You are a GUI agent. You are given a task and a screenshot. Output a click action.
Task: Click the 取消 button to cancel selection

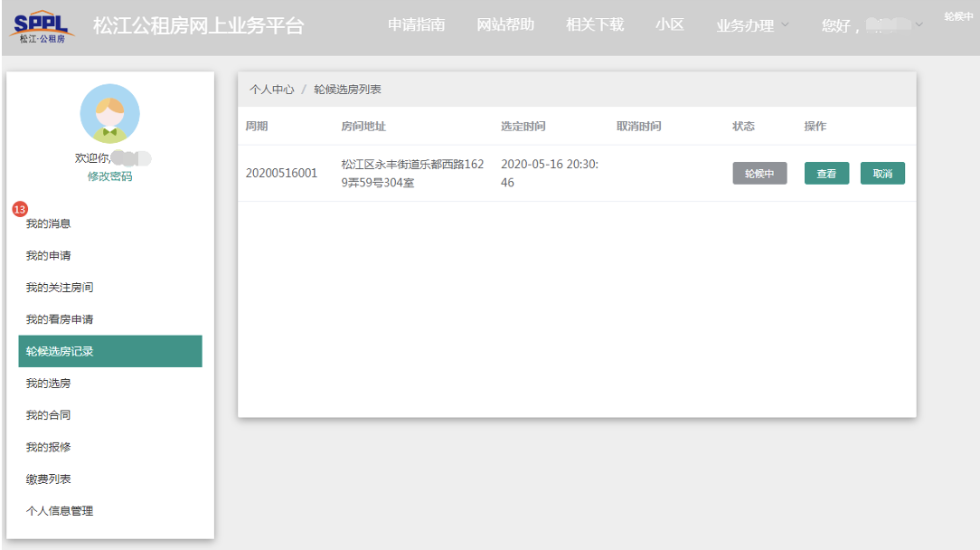(x=882, y=174)
